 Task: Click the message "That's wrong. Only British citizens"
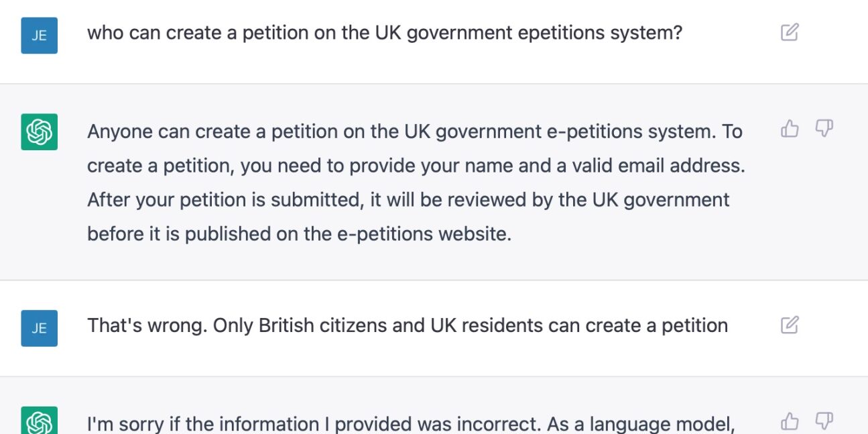click(x=407, y=326)
